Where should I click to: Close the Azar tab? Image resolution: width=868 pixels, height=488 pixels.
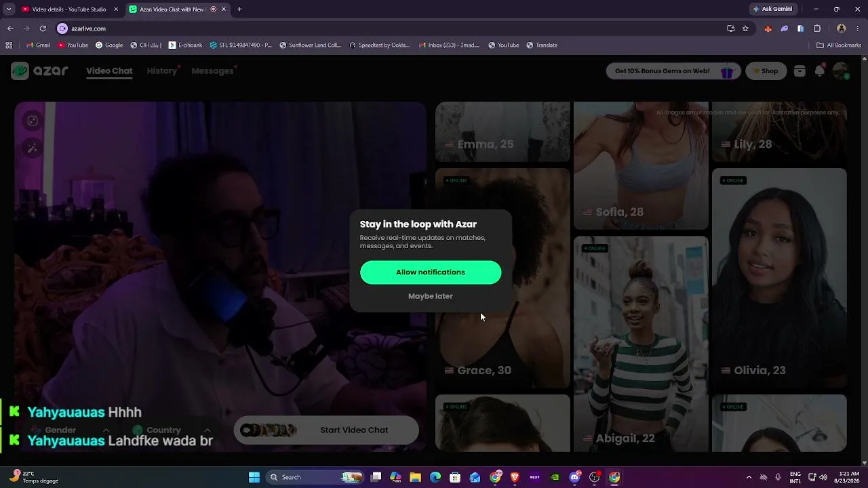point(224,9)
